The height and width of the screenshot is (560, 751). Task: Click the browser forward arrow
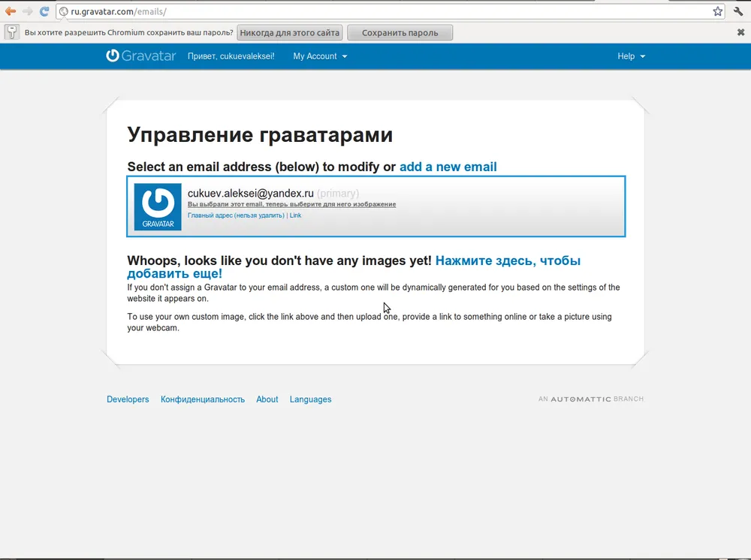(28, 11)
